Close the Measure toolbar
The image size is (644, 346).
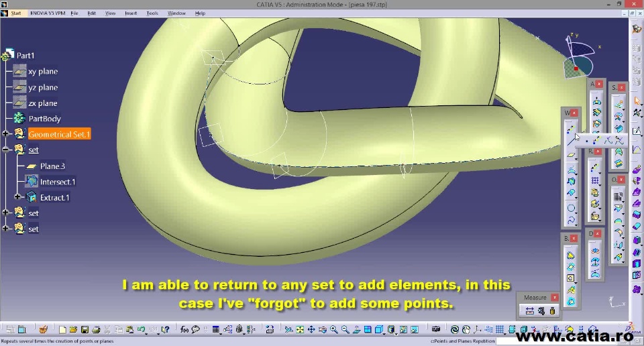pyautogui.click(x=555, y=297)
